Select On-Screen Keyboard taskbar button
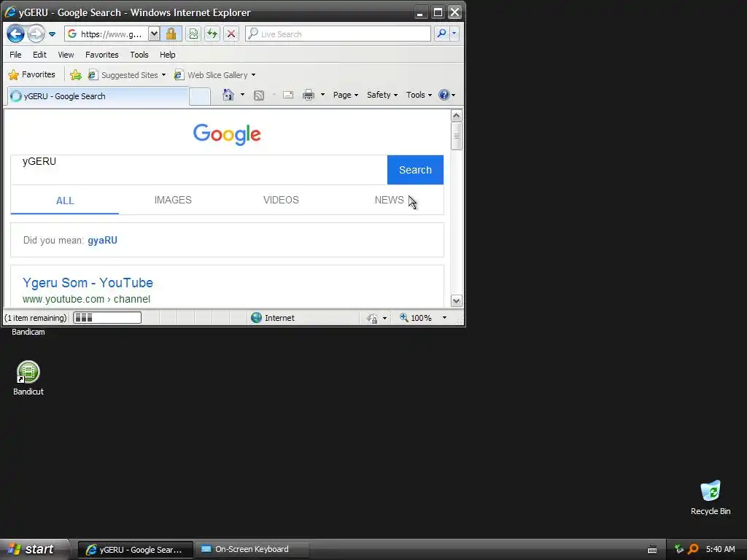 (252, 549)
